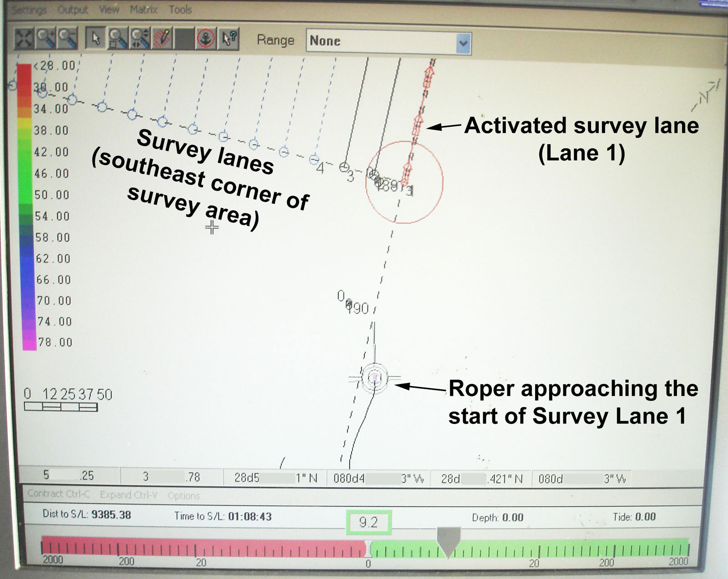This screenshot has width=728, height=579.
Task: Click the red section of the off-track bar
Action: [x=204, y=547]
